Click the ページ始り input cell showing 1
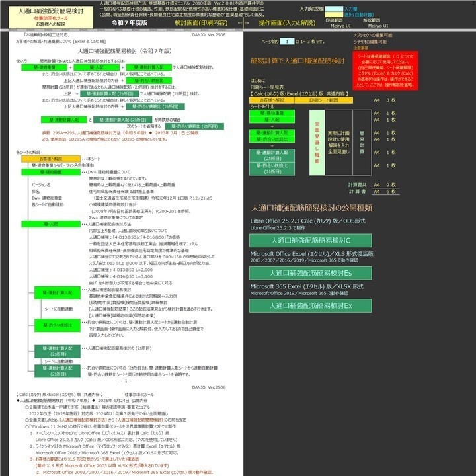Viewport: 476px width, 476px height. [287, 41]
